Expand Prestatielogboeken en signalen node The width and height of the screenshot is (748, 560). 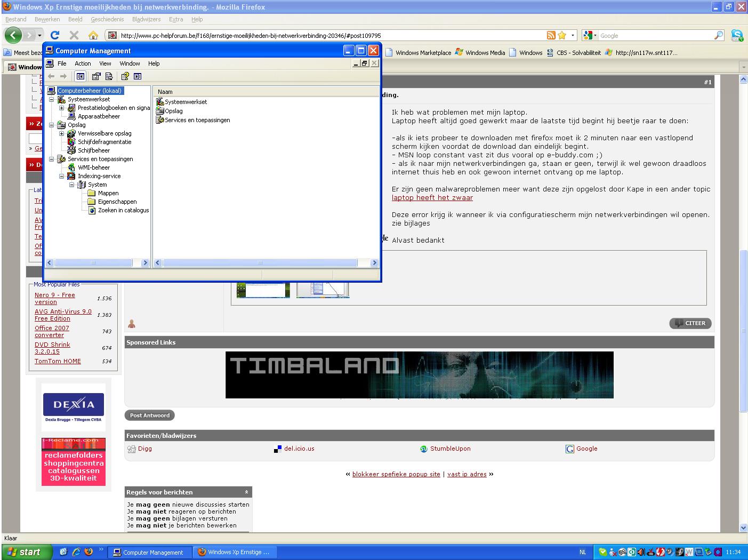pyautogui.click(x=62, y=108)
